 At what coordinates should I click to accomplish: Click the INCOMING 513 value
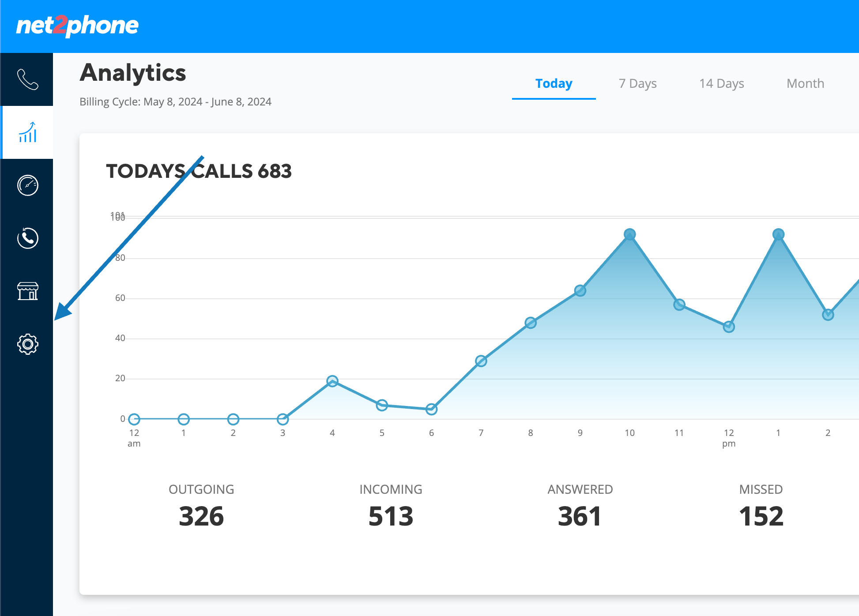tap(391, 516)
